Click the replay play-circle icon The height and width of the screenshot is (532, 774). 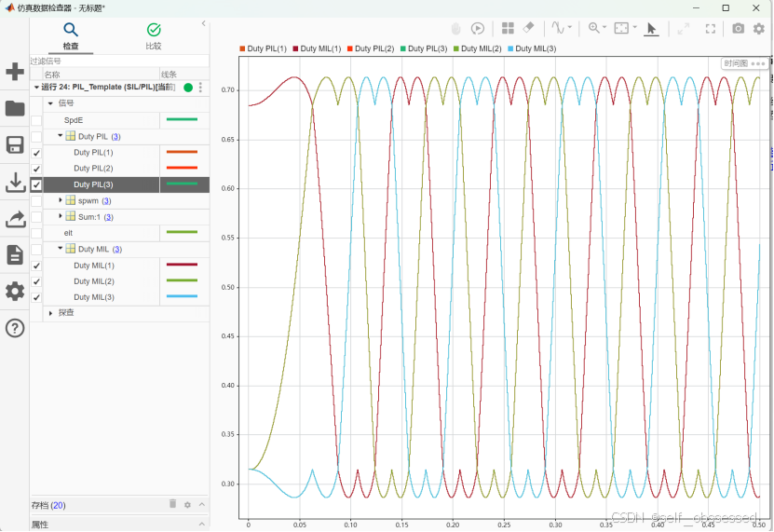[x=477, y=29]
